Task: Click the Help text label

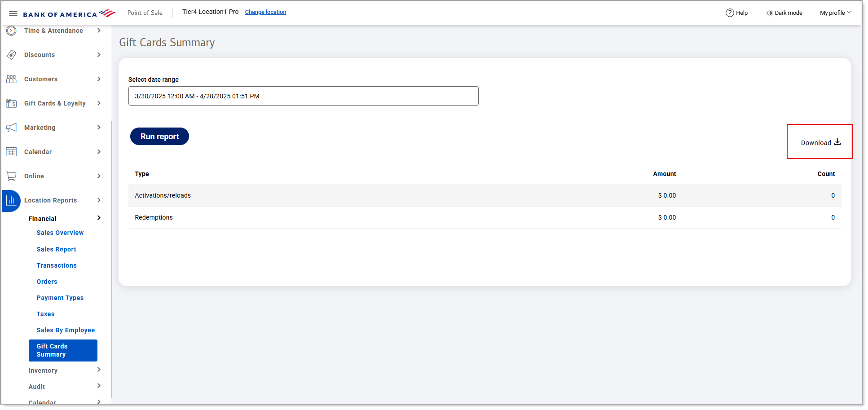Action: coord(742,13)
